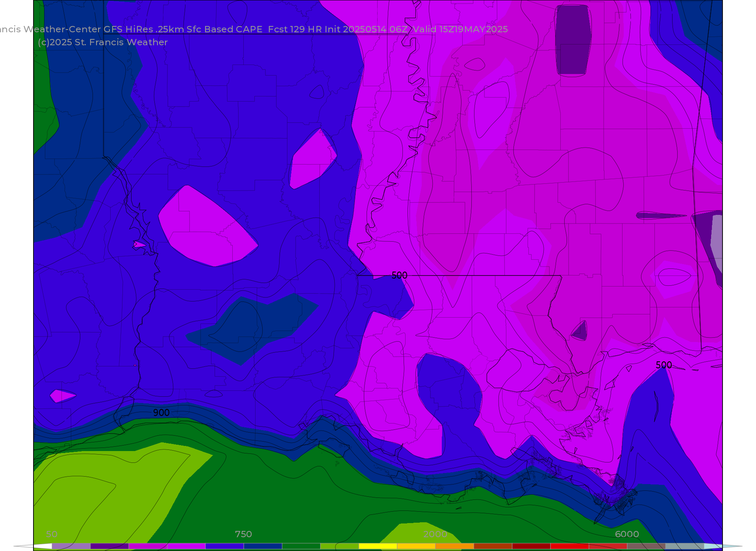
Task: Click the '6000' colorbar scale label
Action: 627,534
